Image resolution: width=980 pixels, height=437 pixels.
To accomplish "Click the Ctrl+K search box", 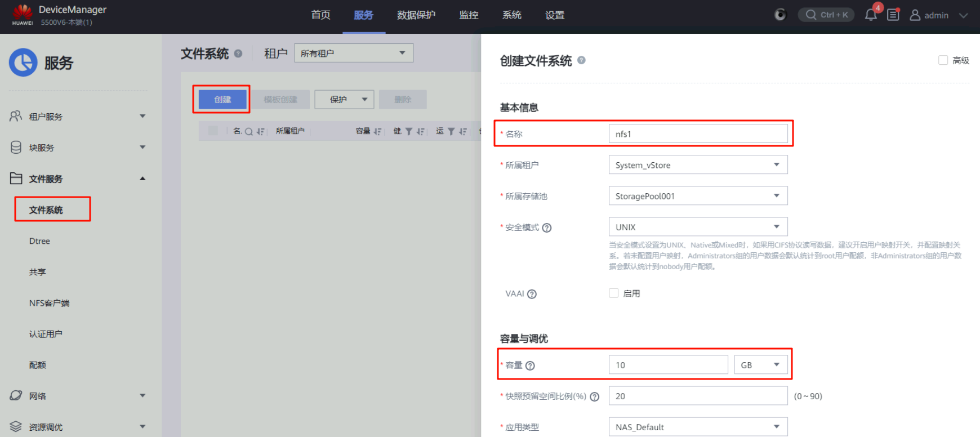I will [x=826, y=15].
